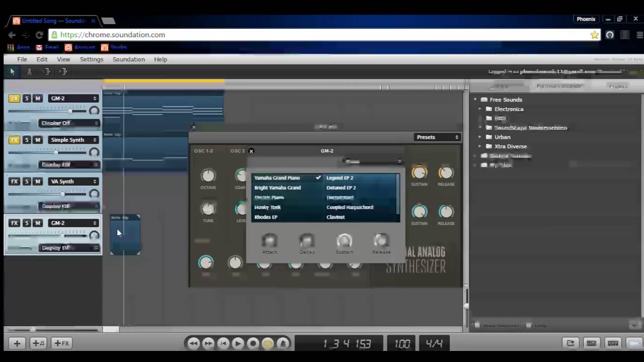Turn the Decay knob
The image size is (644, 362).
click(x=307, y=240)
